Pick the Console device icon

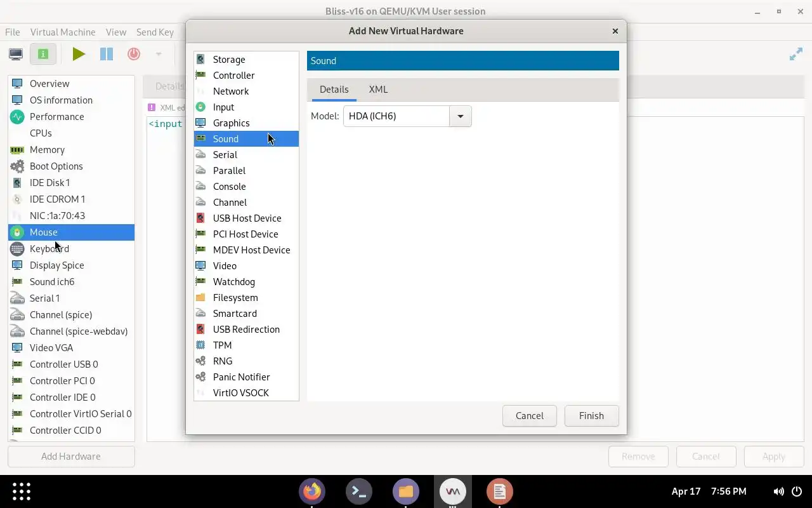(200, 186)
